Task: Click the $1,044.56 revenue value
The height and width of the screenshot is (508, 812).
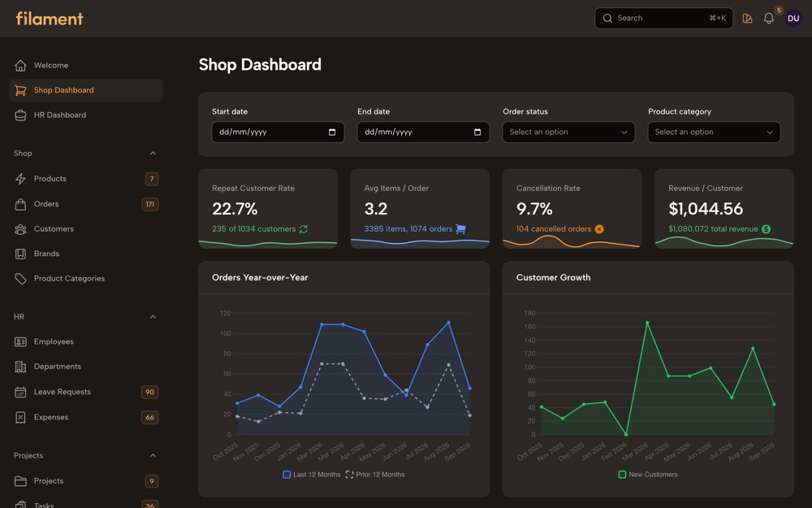Action: [x=706, y=209]
